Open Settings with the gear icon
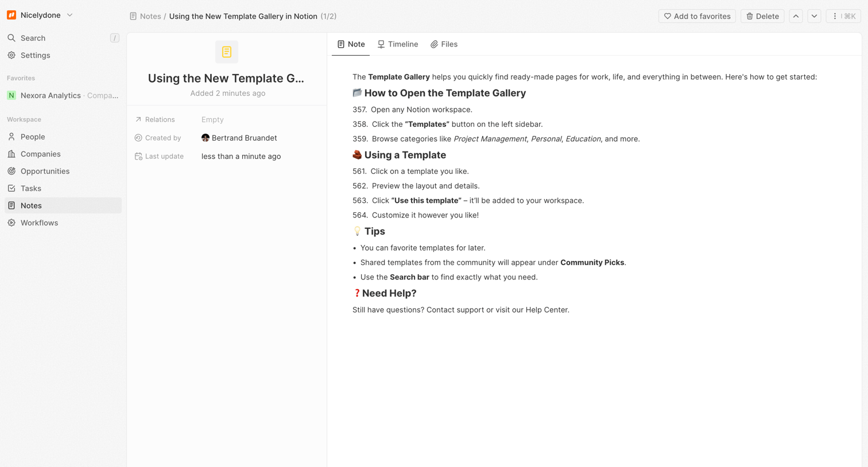Image resolution: width=868 pixels, height=467 pixels. pos(11,56)
